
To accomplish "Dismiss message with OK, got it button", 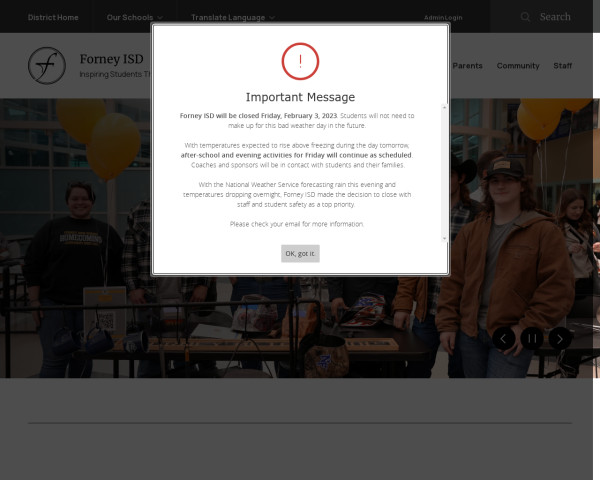I will (300, 253).
